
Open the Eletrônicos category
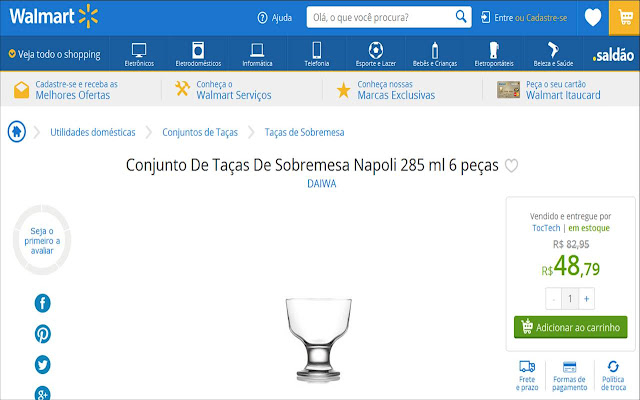point(139,54)
